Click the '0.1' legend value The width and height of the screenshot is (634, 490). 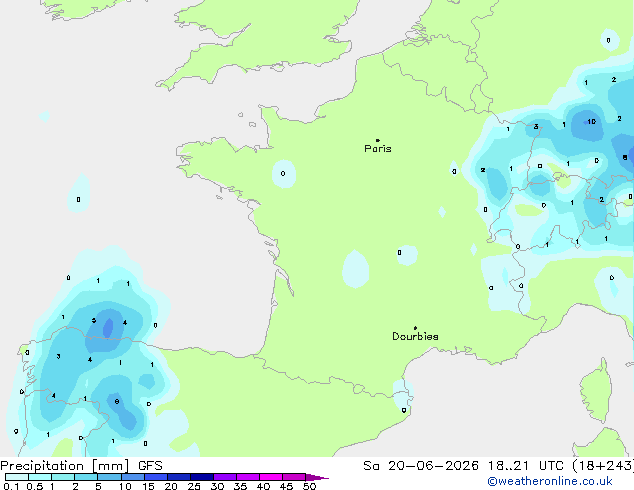(11, 486)
